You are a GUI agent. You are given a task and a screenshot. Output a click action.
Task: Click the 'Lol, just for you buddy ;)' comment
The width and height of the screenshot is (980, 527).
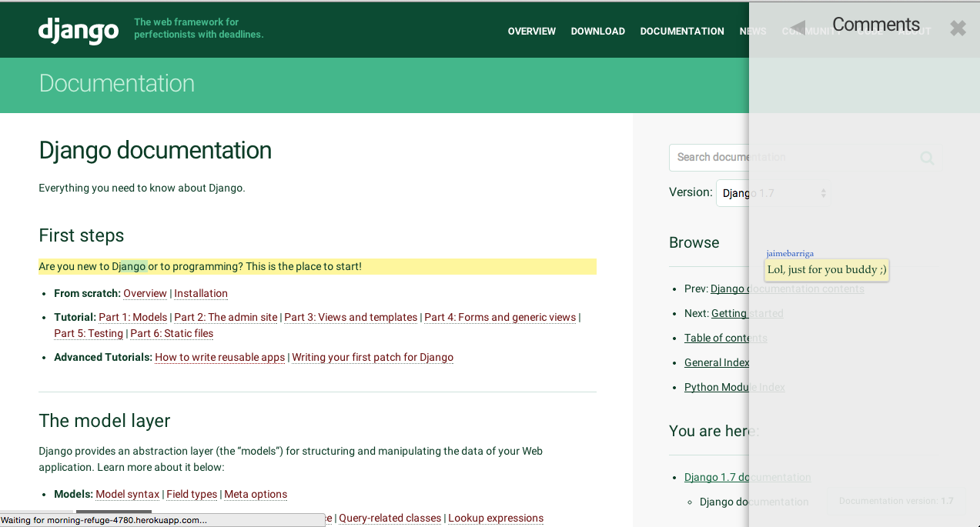pyautogui.click(x=827, y=270)
